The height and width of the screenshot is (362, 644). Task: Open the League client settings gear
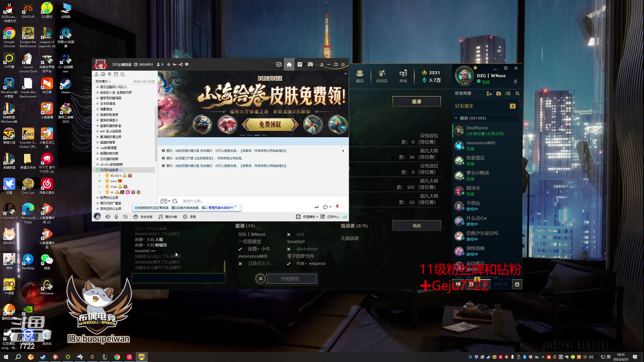[506, 68]
